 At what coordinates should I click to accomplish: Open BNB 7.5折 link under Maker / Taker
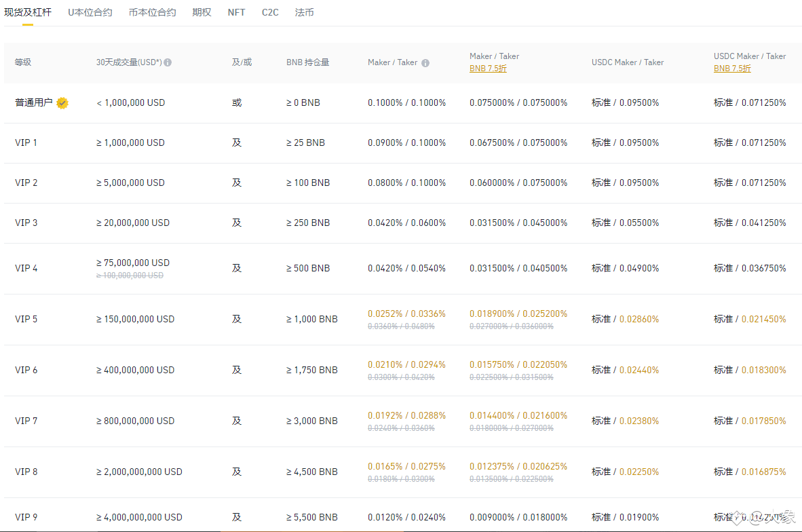coord(488,69)
